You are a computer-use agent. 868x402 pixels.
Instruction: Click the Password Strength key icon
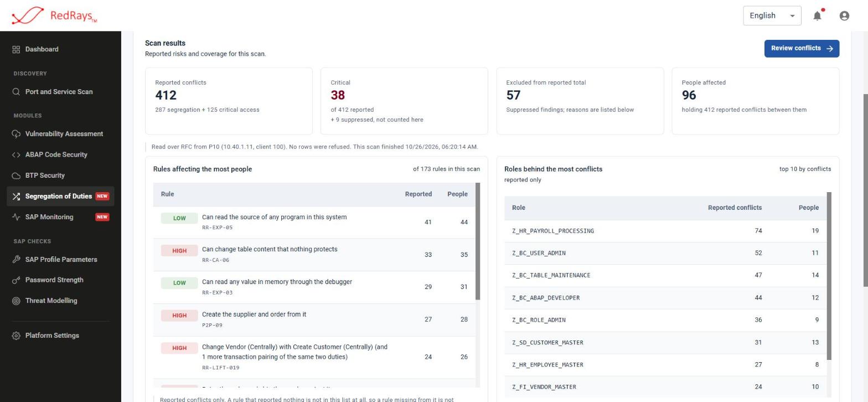[16, 280]
